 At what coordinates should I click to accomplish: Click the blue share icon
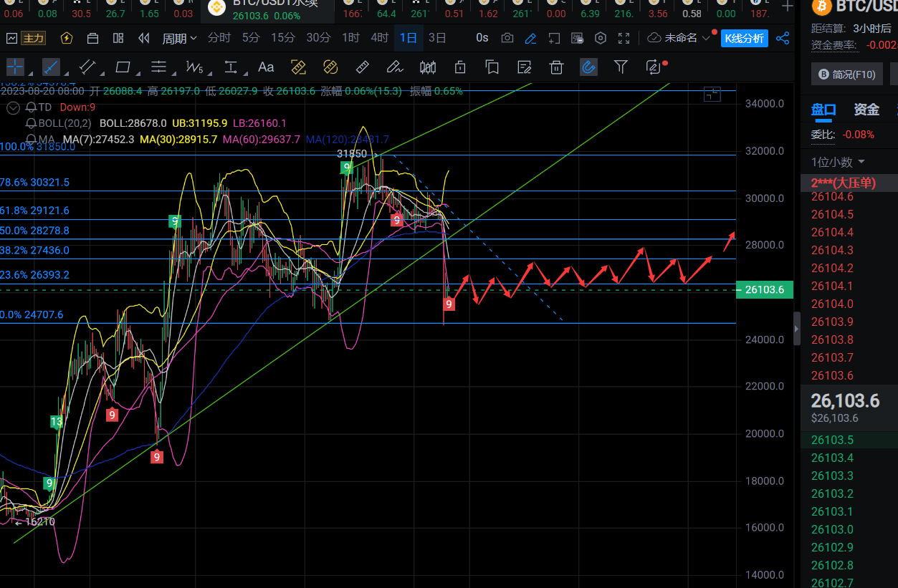[x=783, y=38]
